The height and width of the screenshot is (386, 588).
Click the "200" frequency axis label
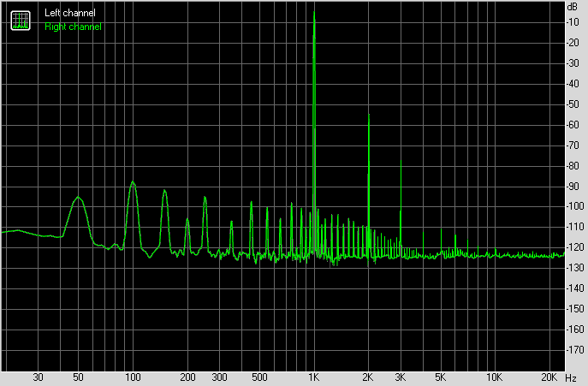pos(187,377)
